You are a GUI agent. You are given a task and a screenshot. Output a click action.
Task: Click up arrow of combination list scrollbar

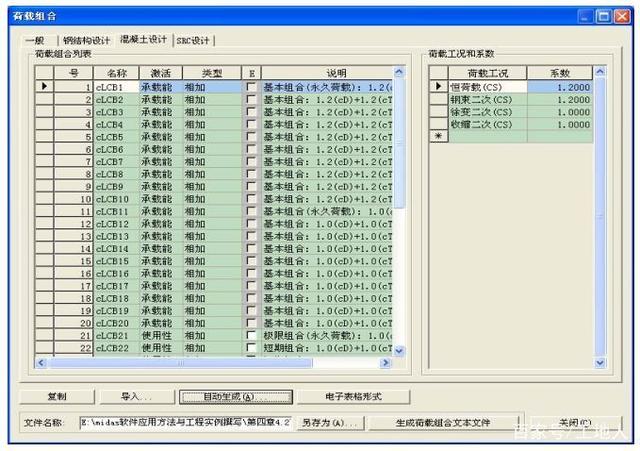point(399,72)
